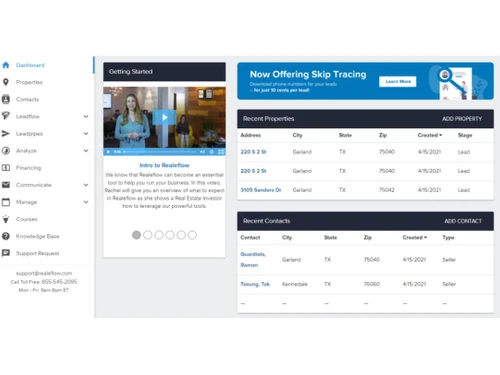This screenshot has height=375, width=500.
Task: Expand the Leadflow menu chevron
Action: pos(86,116)
